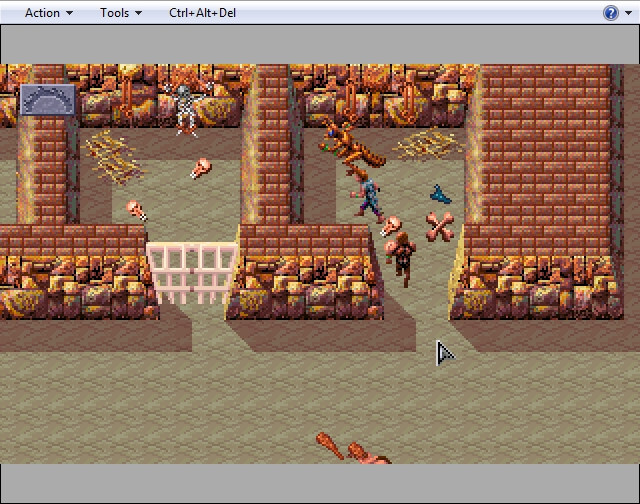Viewport: 640px width, 504px height.
Task: Click the wooden club at the bottom
Action: [x=330, y=446]
